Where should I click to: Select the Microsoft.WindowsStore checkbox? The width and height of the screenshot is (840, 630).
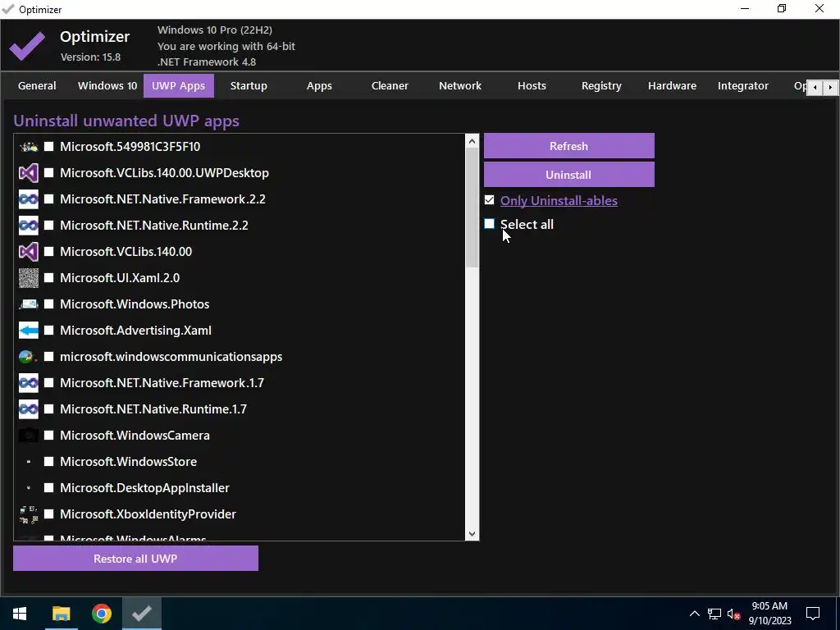tap(48, 462)
